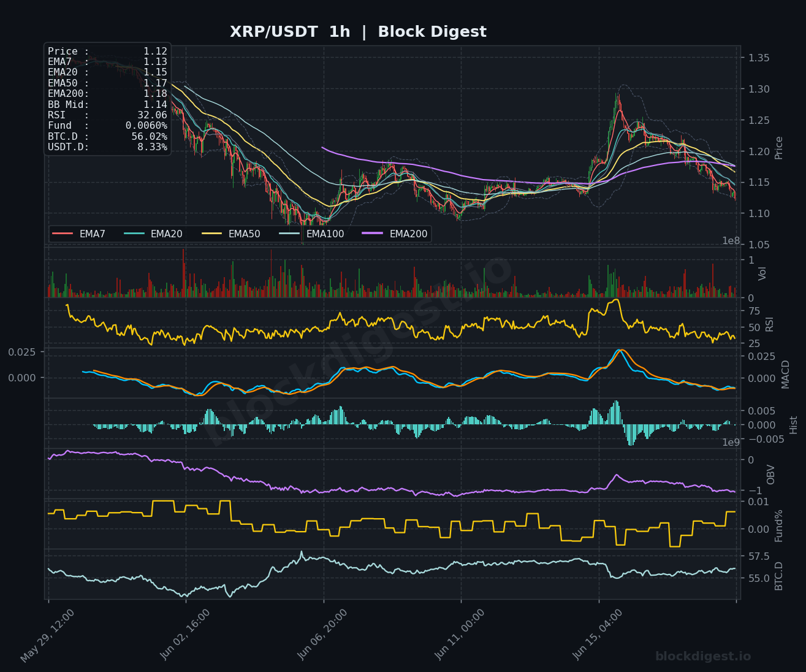The height and width of the screenshot is (672, 806).
Task: Select the Fund 0.0060% row
Action: point(107,126)
